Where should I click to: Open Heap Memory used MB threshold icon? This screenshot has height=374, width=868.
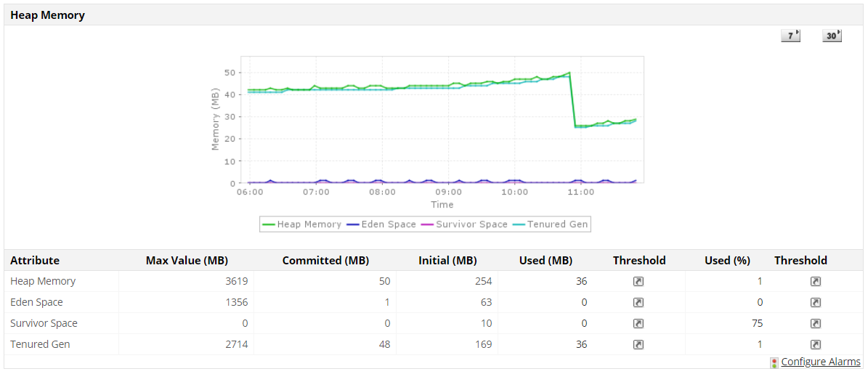[638, 282]
